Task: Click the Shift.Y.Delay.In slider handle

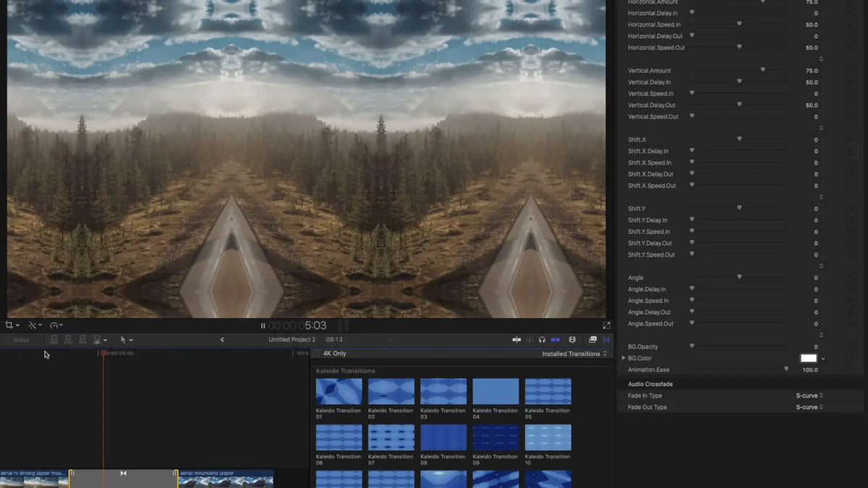Action: (692, 220)
